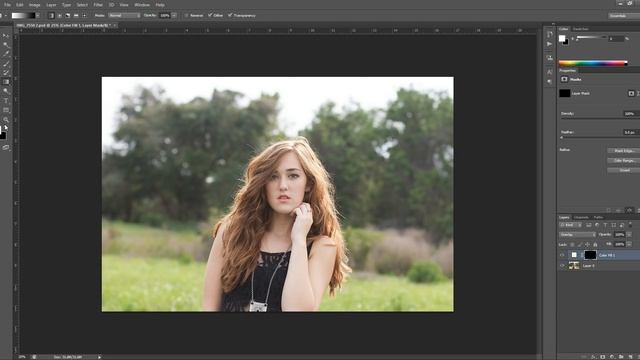This screenshot has height=360, width=640.
Task: Open the gradient Mode dropdown
Action: tap(124, 16)
